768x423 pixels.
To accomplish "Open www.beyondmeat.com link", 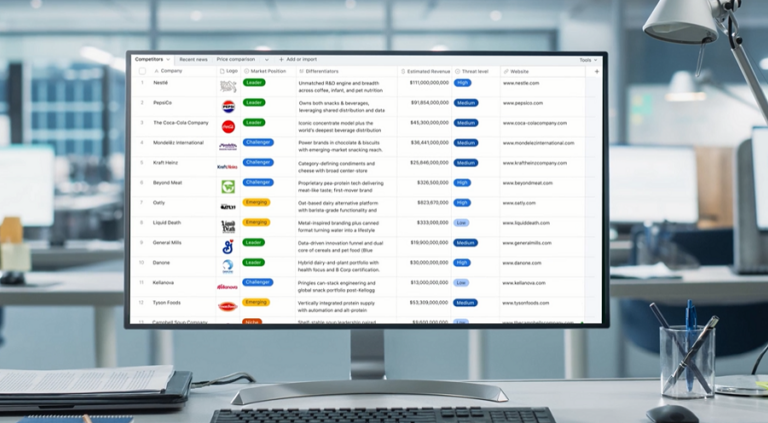I will [528, 183].
